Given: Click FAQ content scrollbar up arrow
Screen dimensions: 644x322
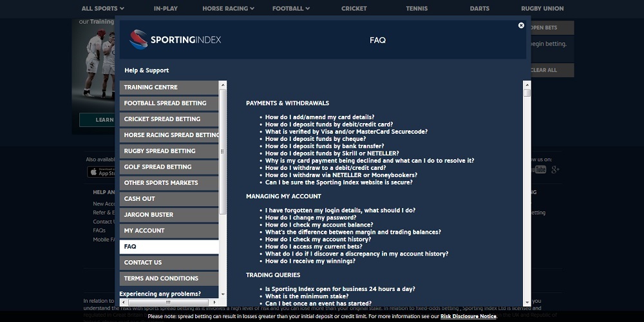Looking at the screenshot, I should [527, 84].
